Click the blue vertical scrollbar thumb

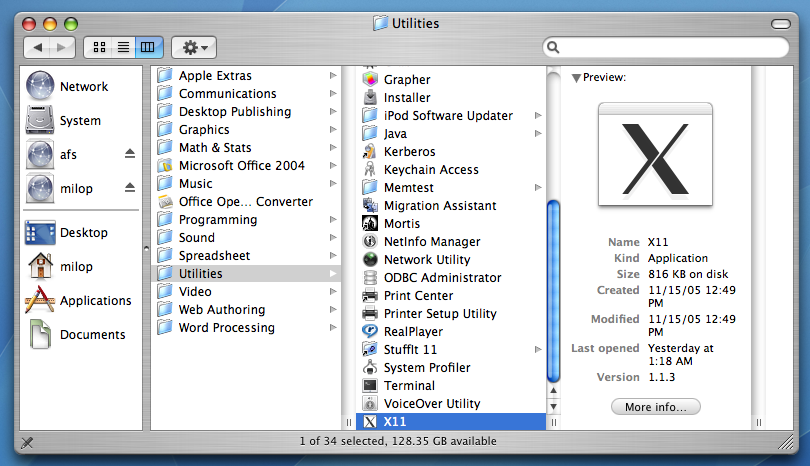553,290
